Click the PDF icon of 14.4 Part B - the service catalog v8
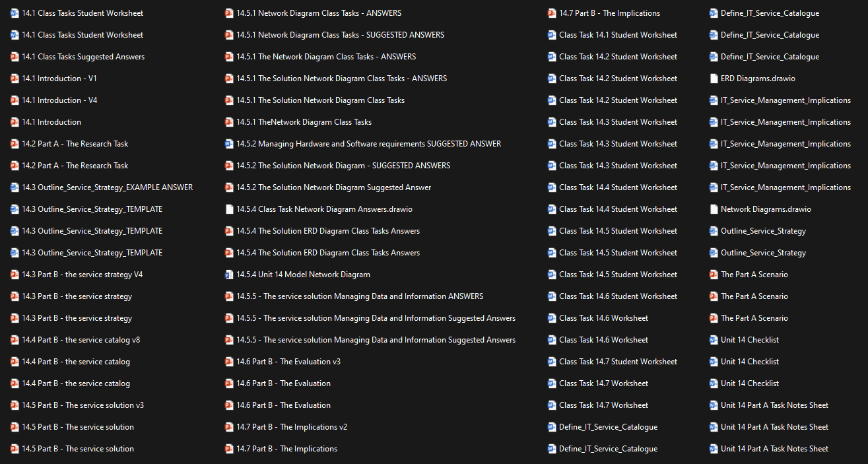The image size is (868, 464). tap(15, 339)
